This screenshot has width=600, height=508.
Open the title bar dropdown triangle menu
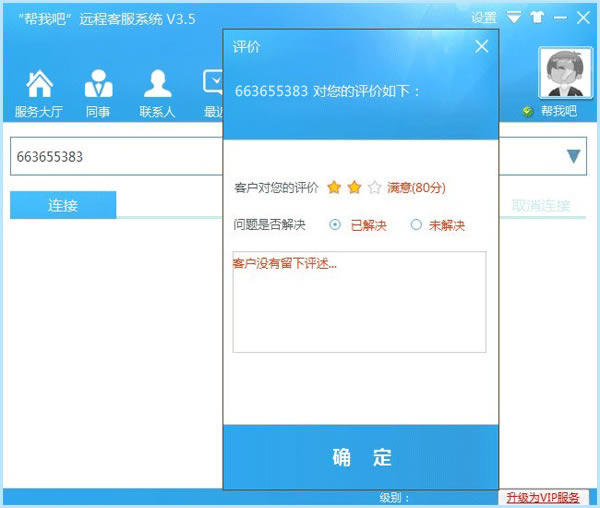[514, 17]
